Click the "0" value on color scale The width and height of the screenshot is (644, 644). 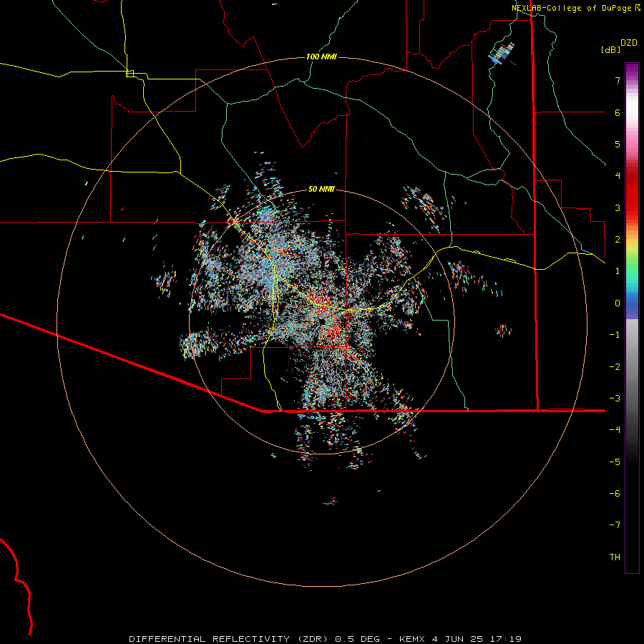coord(618,303)
